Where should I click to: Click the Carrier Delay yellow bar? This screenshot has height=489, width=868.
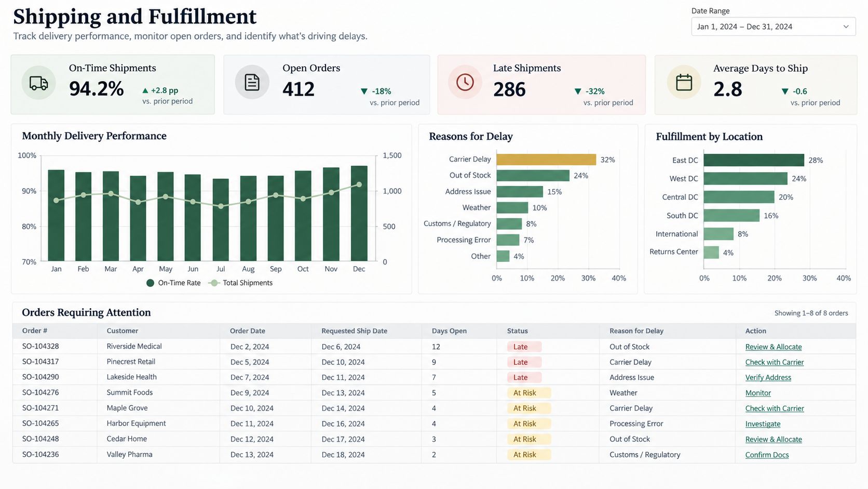click(546, 160)
